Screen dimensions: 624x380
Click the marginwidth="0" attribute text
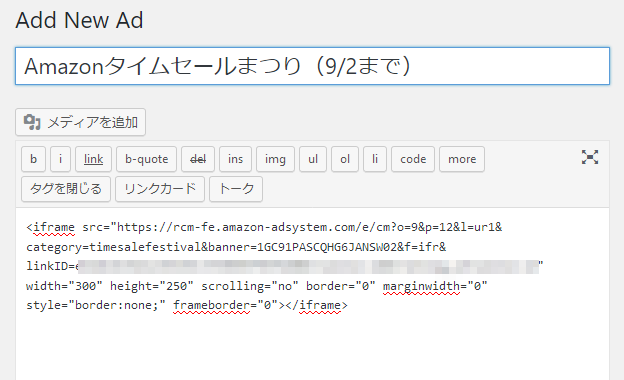435,286
